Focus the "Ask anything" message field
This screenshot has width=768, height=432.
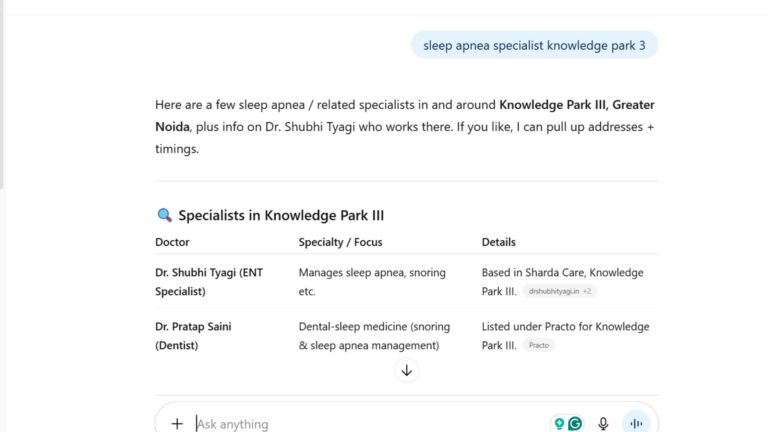360,423
